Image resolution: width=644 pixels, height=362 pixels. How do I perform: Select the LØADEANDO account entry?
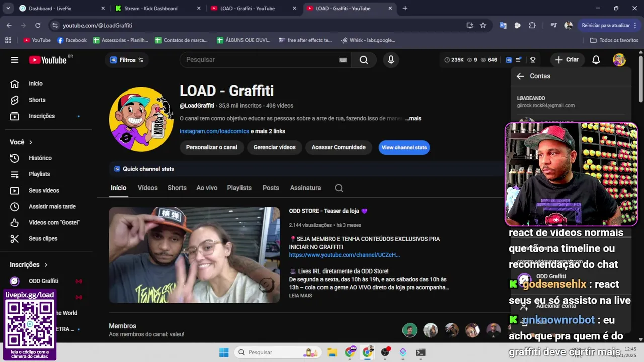pyautogui.click(x=571, y=102)
